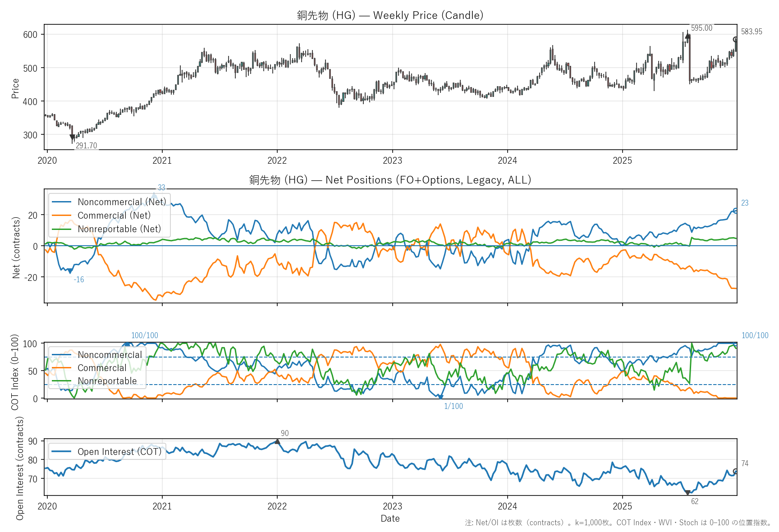Click the COT Index 1/100 low marker

click(x=441, y=397)
